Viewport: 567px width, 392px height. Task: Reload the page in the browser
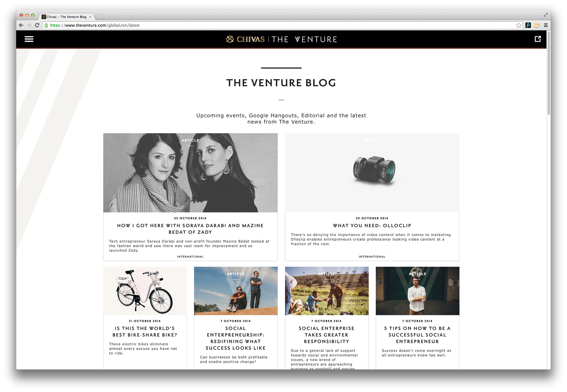(x=37, y=25)
